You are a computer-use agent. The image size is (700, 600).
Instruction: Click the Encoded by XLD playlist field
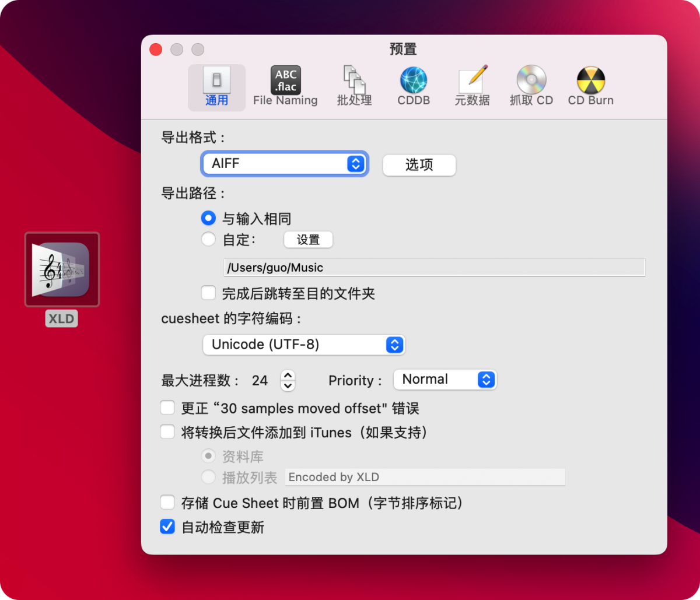coord(425,477)
